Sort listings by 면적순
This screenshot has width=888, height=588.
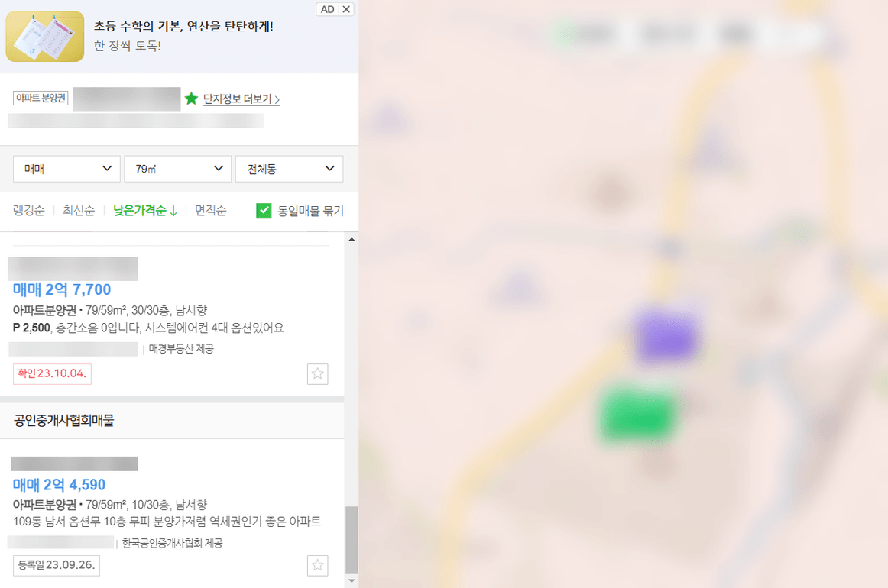pyautogui.click(x=211, y=211)
